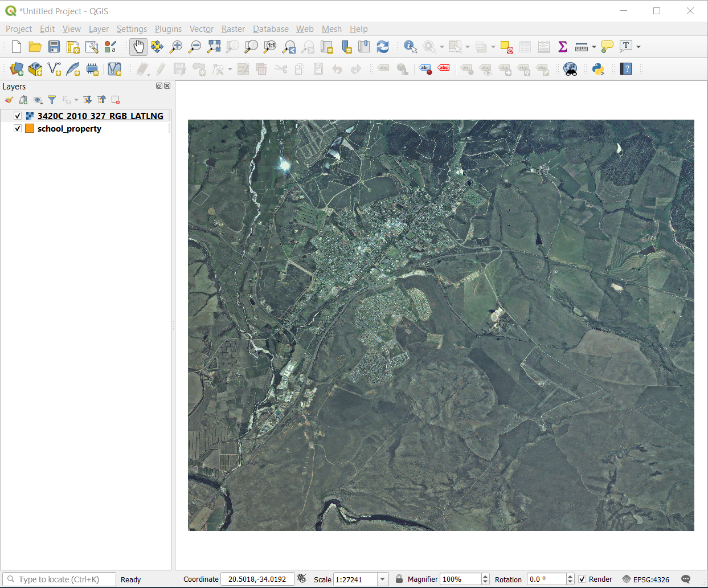Expand the Measure tool dropdown arrow
708x588 pixels.
pos(594,47)
